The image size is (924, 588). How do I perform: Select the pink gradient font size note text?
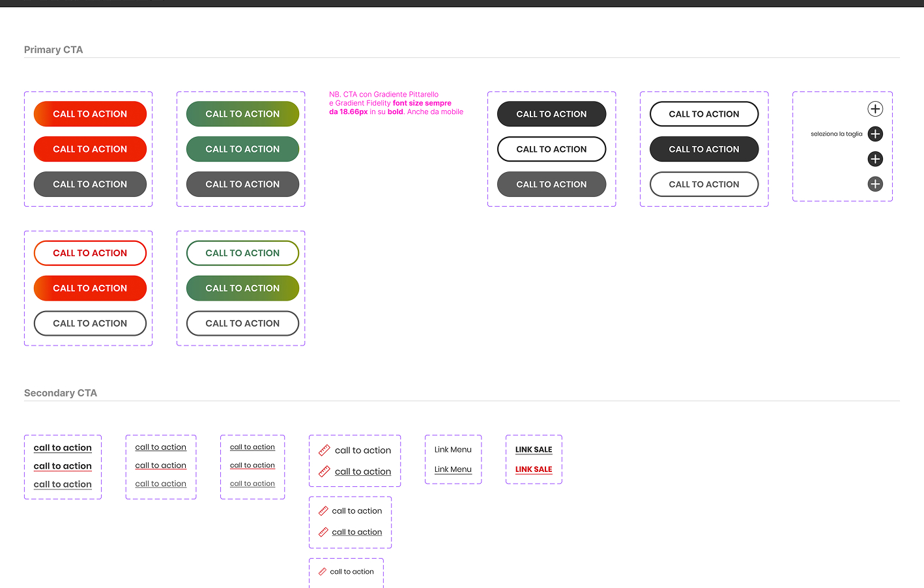396,103
